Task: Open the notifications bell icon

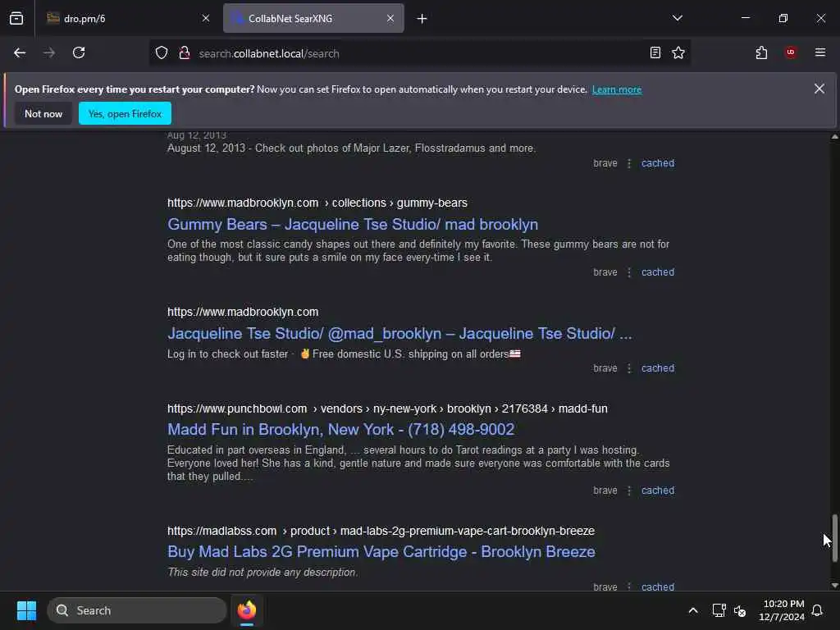Action: coord(817,610)
